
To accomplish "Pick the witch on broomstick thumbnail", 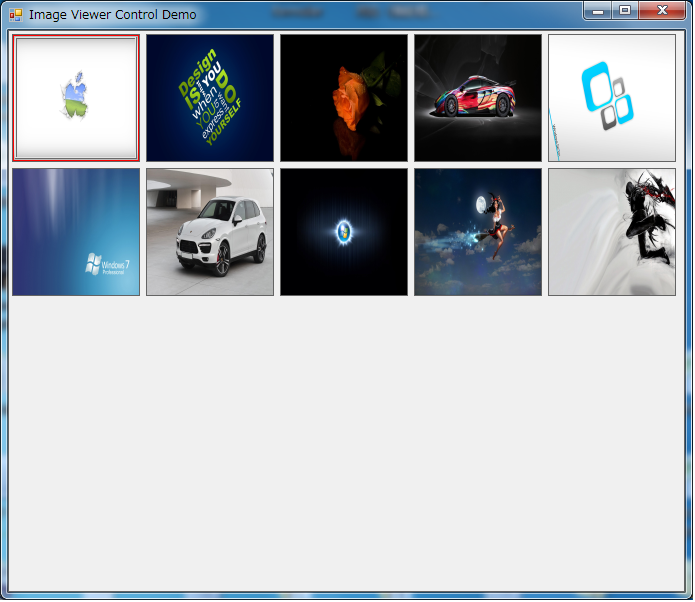I will tap(478, 232).
